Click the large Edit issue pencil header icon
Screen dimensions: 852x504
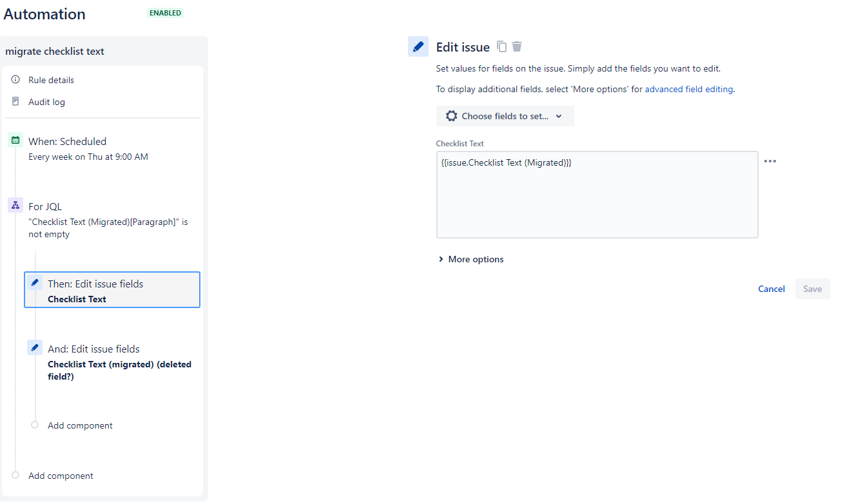418,46
